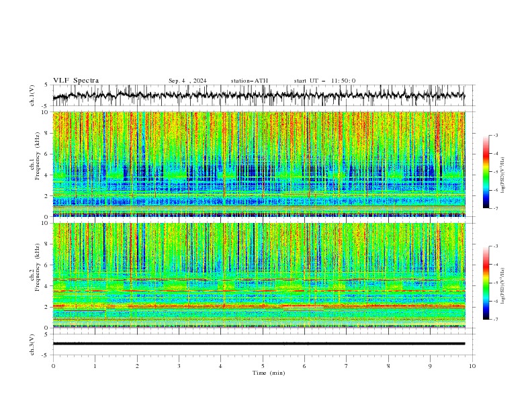
Task: Click the ch.3 flat waveform trace
Action: pos(259,344)
